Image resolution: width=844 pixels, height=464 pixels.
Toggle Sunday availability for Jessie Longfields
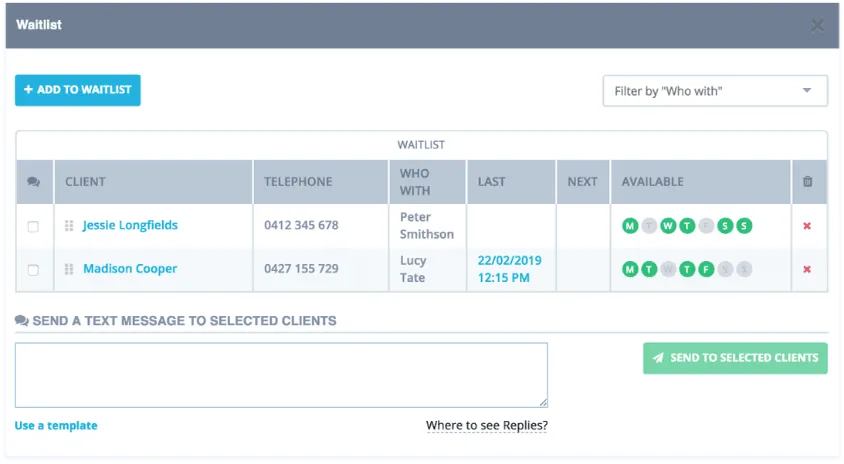tap(744, 226)
